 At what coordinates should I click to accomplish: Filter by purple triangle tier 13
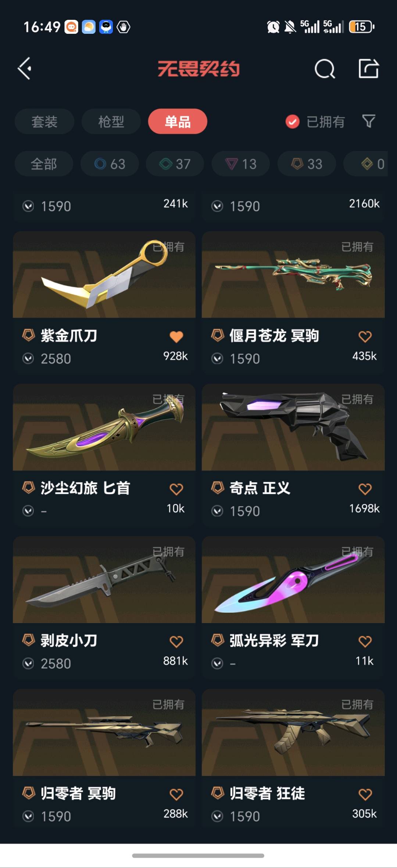click(x=241, y=164)
